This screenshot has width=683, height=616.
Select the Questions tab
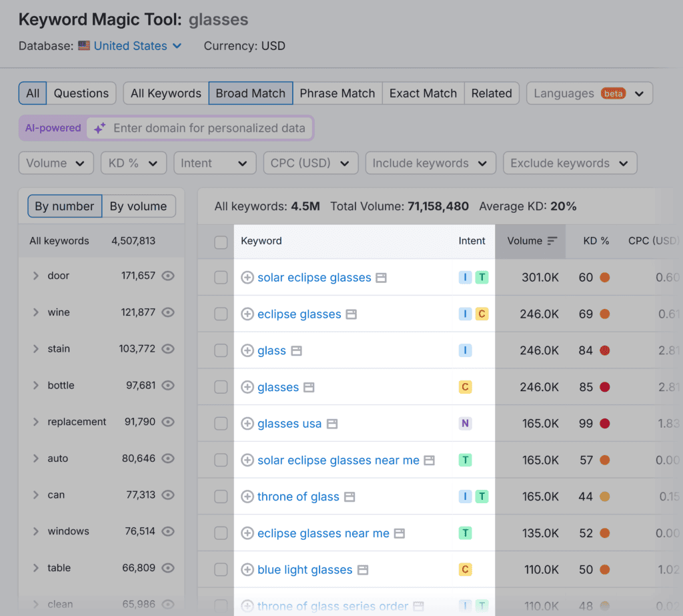tap(81, 93)
